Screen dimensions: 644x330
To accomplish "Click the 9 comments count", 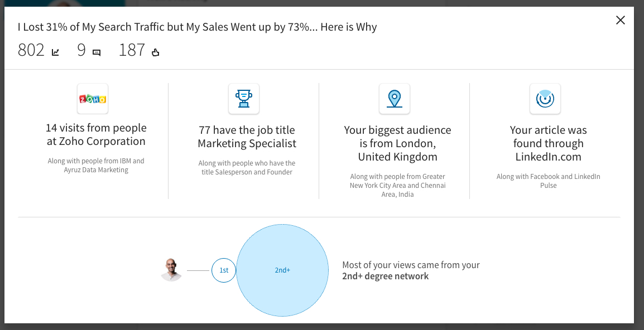I will click(x=81, y=50).
